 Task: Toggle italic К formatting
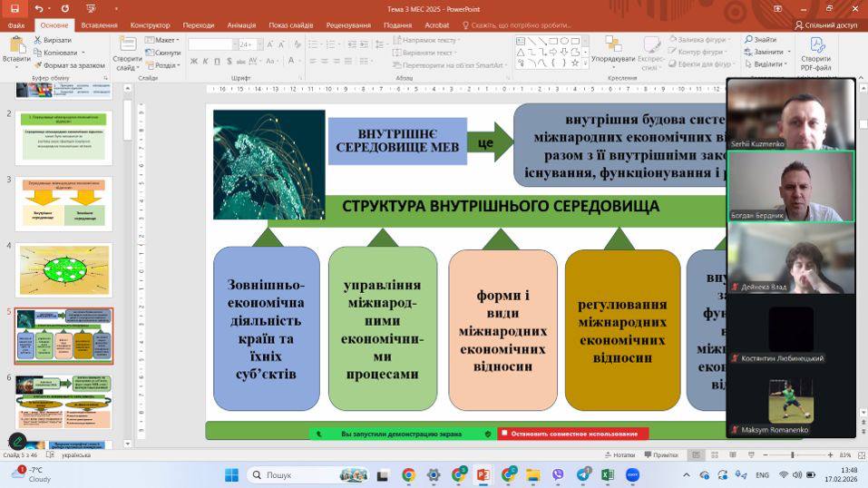point(205,61)
